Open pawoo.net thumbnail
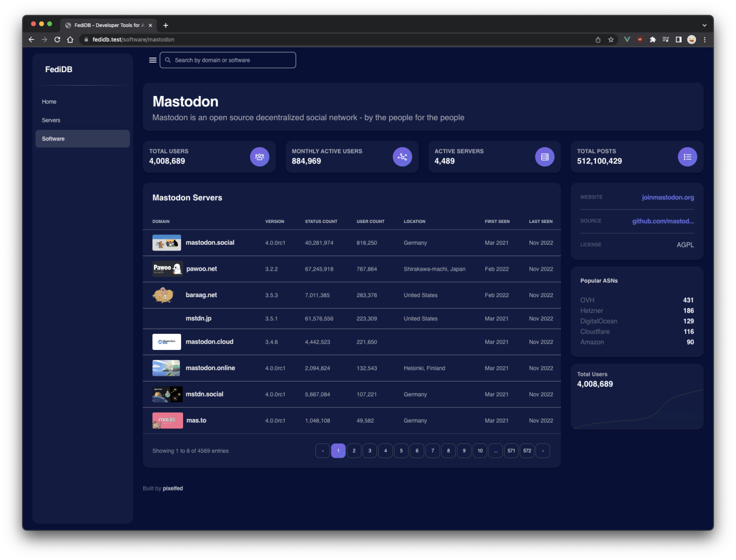The height and width of the screenshot is (560, 736). [168, 269]
